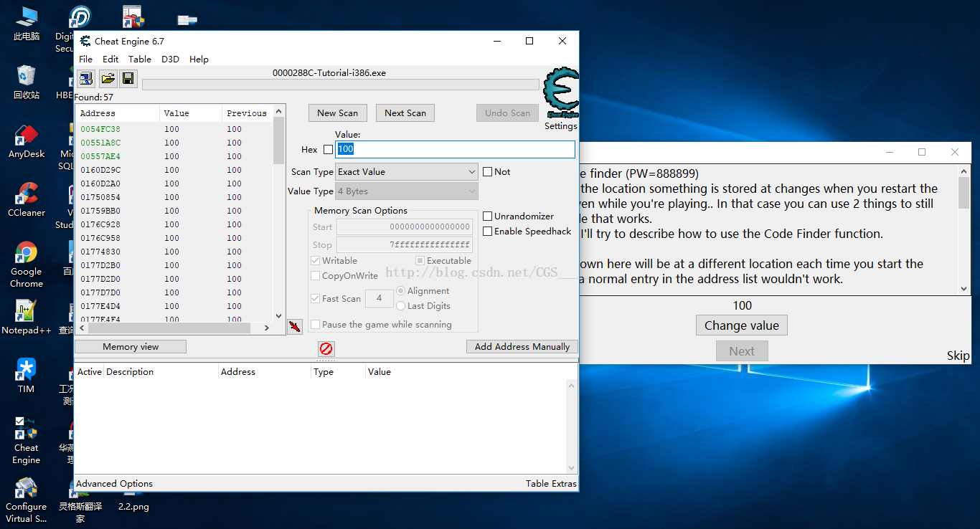Screen dimensions: 980x529
Task: Click the Next Scan button
Action: pos(405,113)
